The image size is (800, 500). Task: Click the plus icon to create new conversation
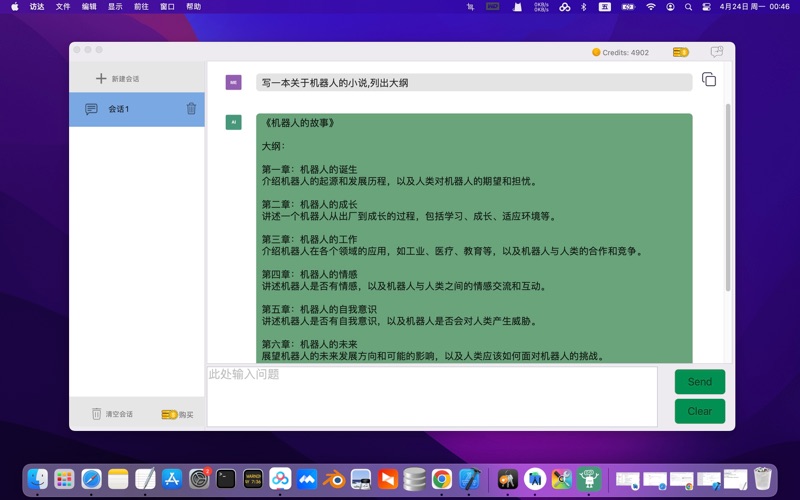pos(100,79)
